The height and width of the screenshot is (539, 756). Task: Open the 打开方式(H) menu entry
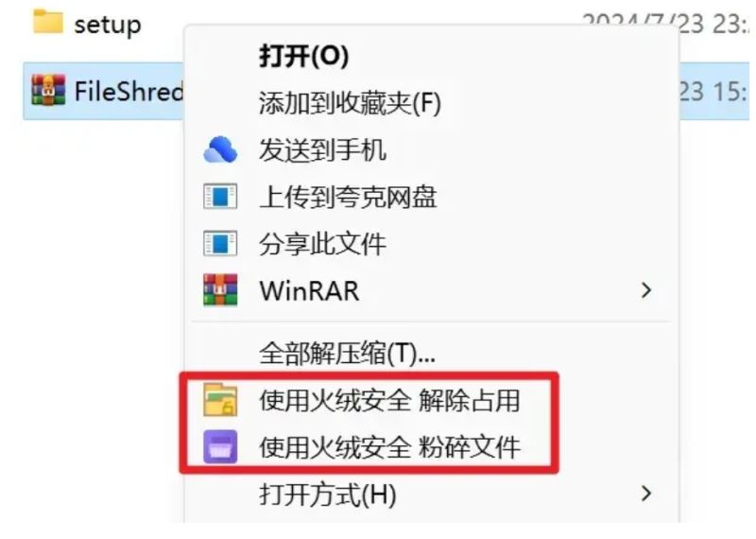coord(328,495)
